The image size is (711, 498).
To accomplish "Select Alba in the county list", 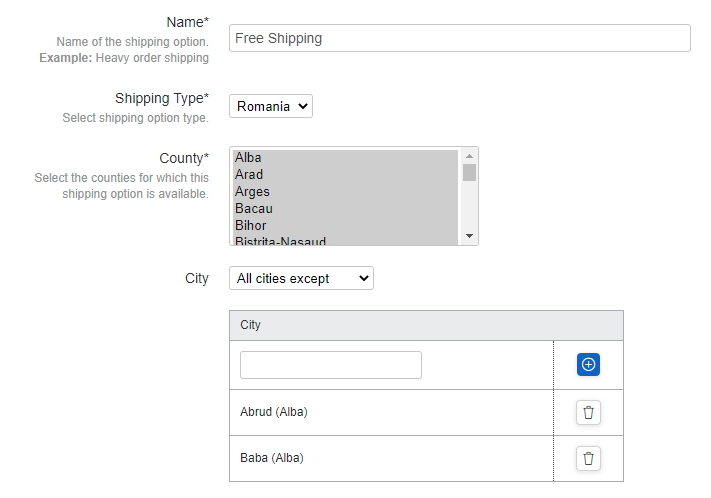I will [x=346, y=158].
